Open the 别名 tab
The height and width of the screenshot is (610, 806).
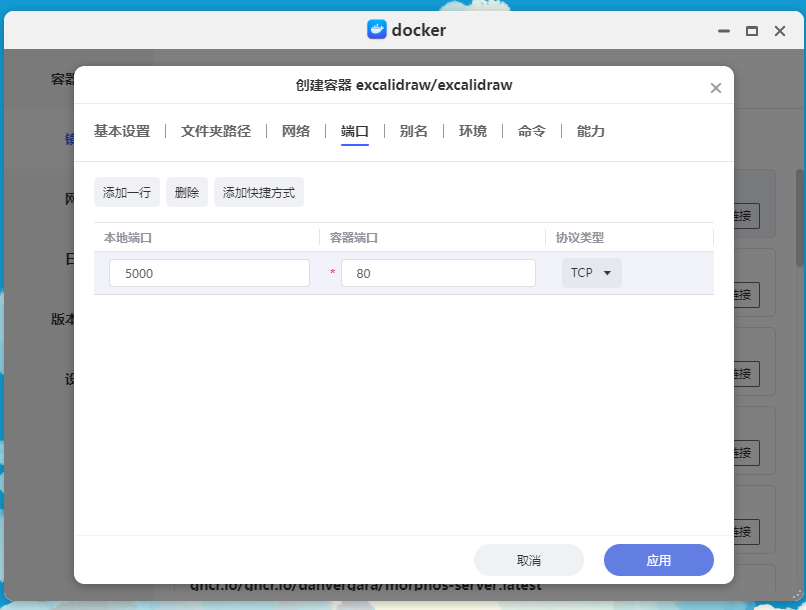(414, 132)
